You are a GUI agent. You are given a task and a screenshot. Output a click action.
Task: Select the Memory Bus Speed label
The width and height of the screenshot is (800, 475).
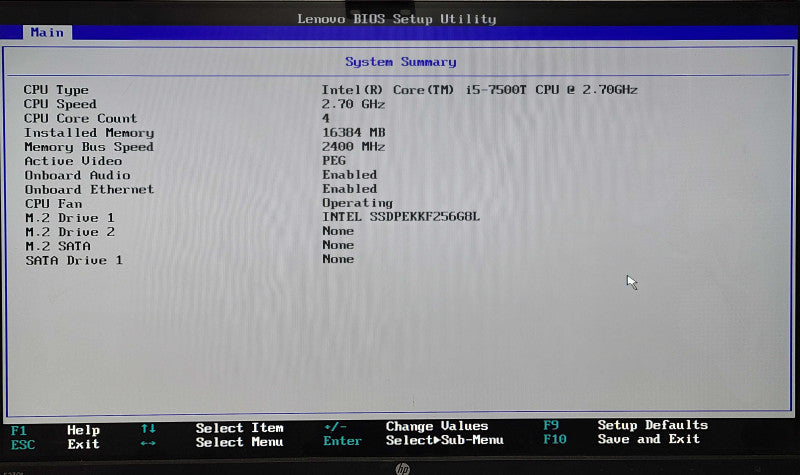pos(89,147)
